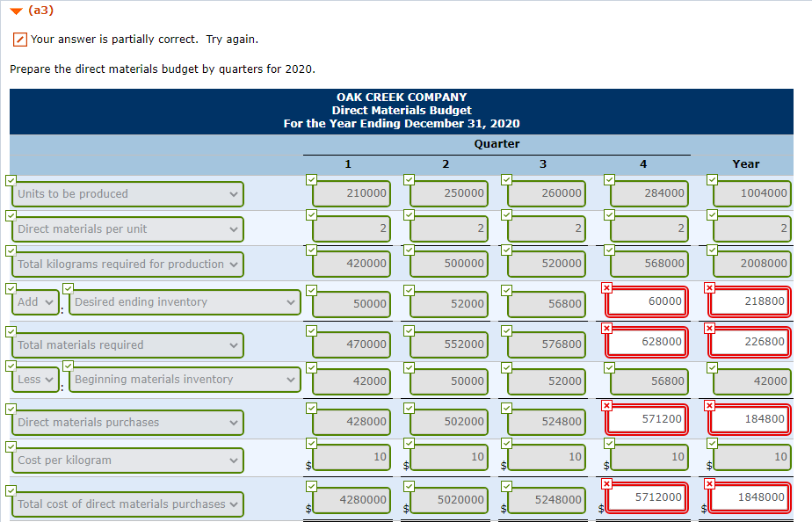Open the Total materials required dropdown

click(x=127, y=344)
